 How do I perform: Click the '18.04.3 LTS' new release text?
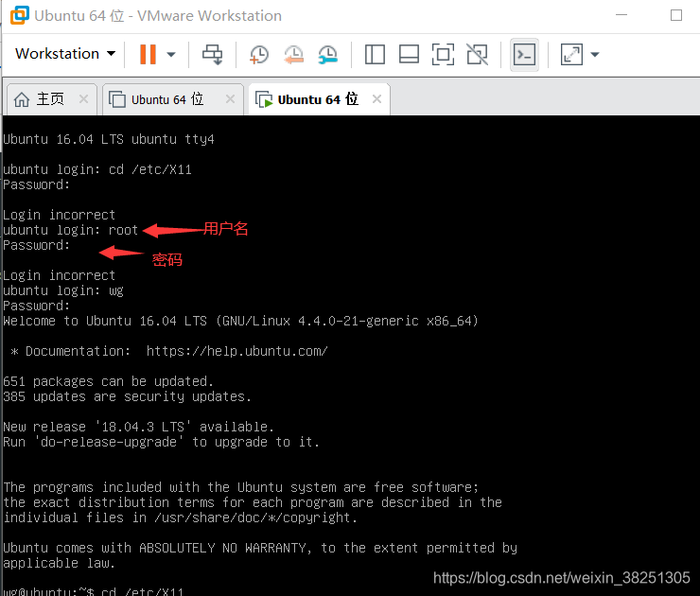143,428
